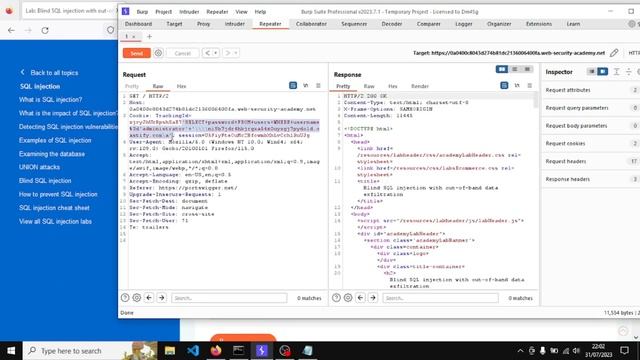Toggle non-printable characters in Request
This screenshot has height=360, width=640.
click(x=305, y=85)
